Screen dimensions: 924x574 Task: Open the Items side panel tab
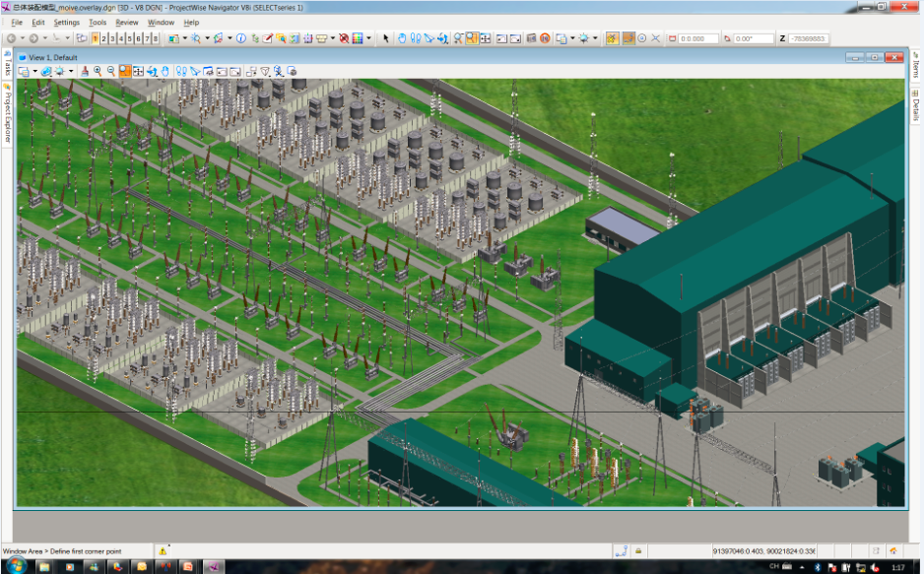click(x=916, y=65)
